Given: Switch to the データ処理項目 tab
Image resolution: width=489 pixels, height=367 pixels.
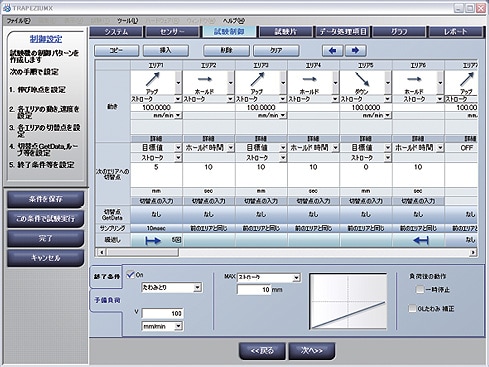Looking at the screenshot, I should pyautogui.click(x=343, y=32).
